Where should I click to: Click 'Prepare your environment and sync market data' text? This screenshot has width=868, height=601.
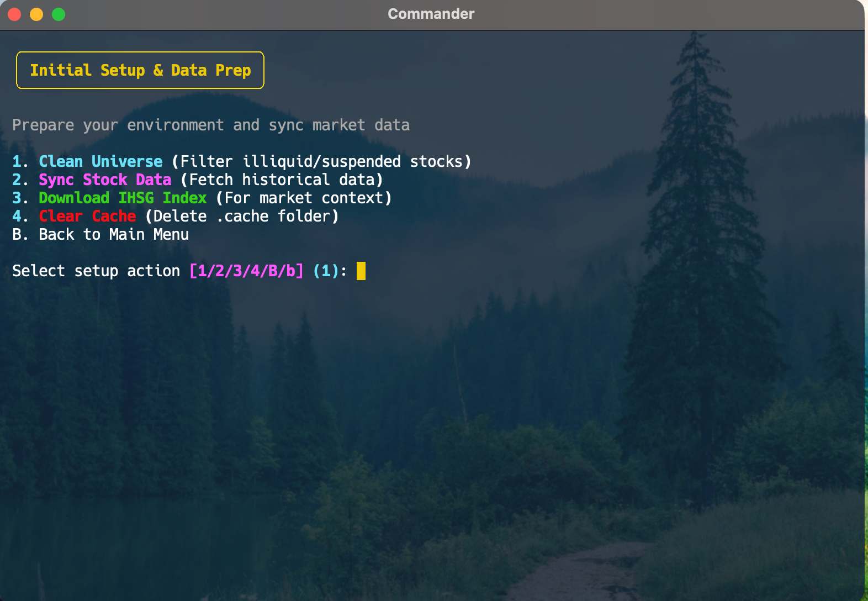[211, 125]
